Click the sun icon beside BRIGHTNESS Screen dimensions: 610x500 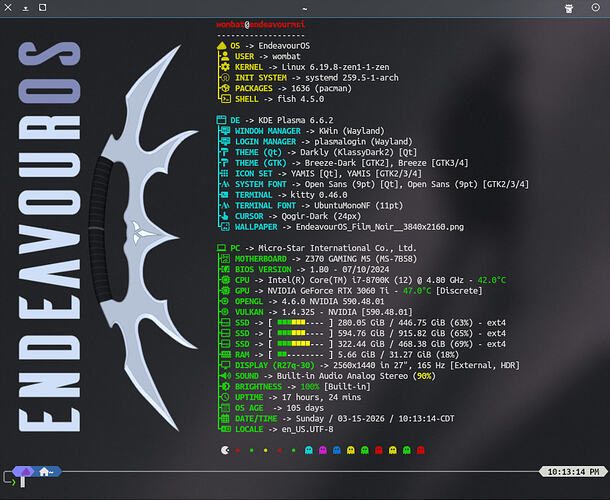point(225,386)
